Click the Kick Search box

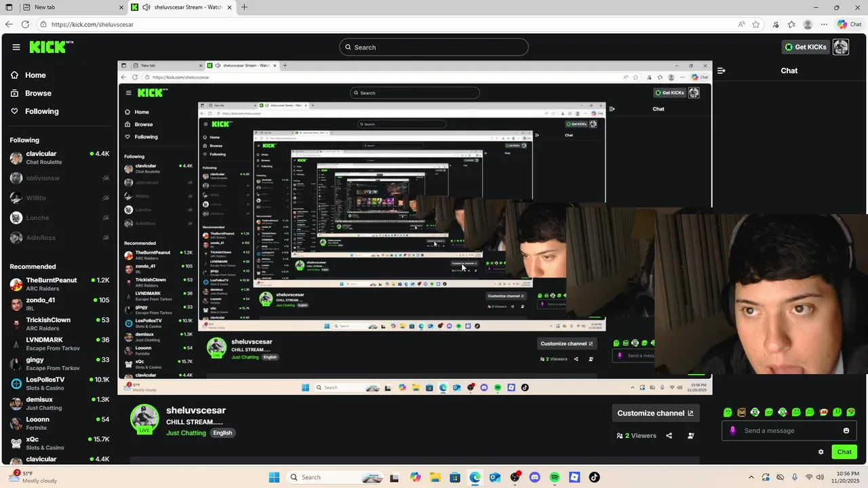point(434,47)
